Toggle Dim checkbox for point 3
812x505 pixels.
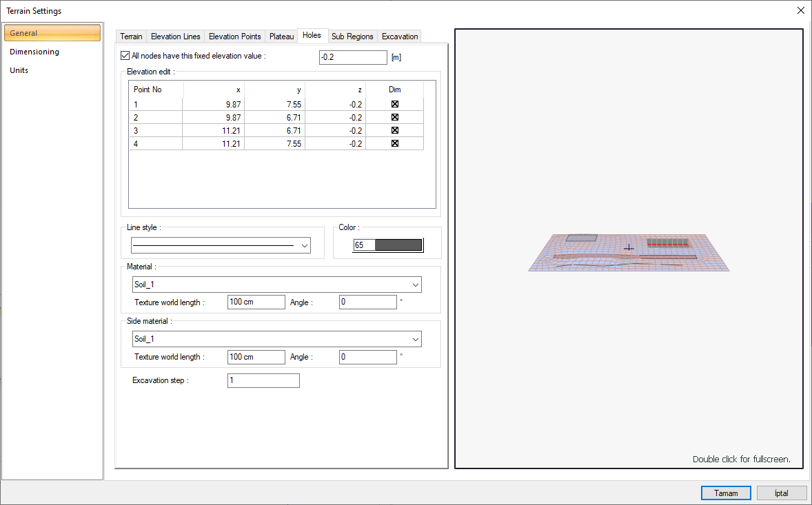(x=395, y=130)
